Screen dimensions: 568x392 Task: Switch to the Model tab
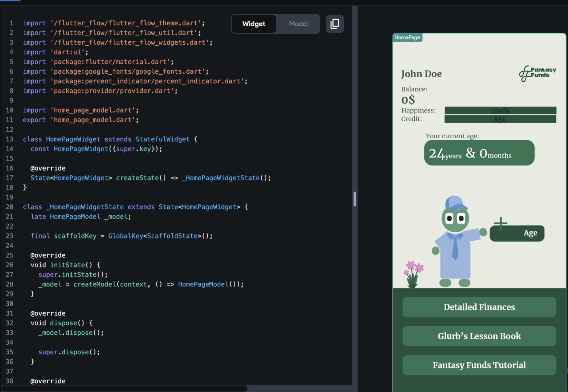pos(298,24)
